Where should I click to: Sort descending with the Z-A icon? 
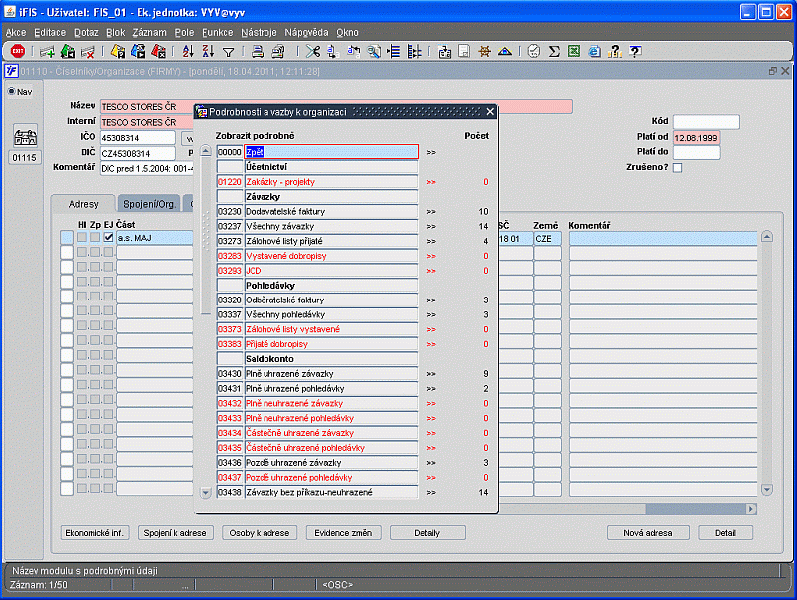point(208,51)
